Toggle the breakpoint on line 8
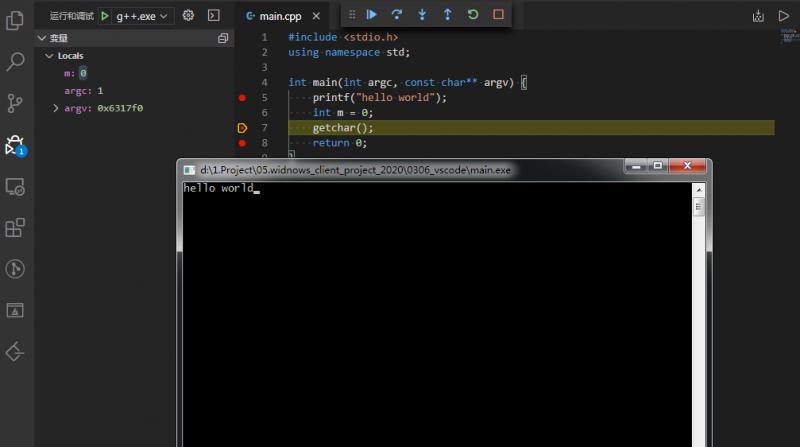Viewport: 800px width, 447px height. point(242,143)
